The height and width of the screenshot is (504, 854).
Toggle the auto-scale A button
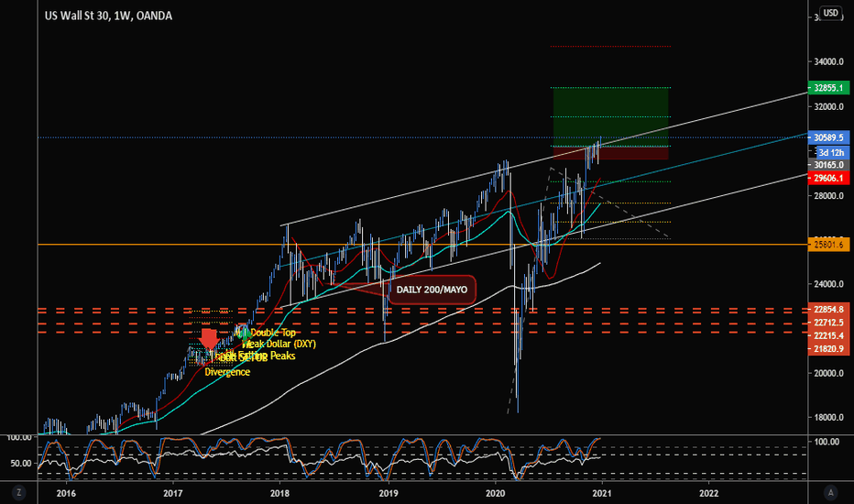[830, 493]
